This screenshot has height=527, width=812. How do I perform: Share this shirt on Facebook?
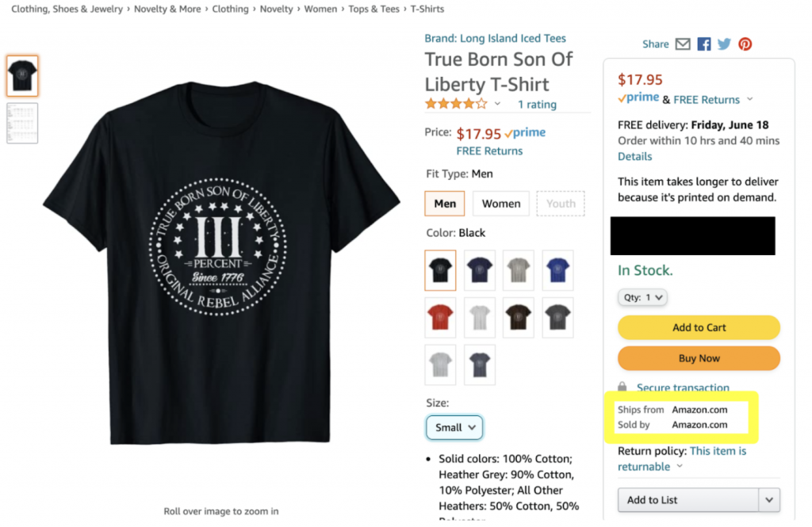(703, 44)
